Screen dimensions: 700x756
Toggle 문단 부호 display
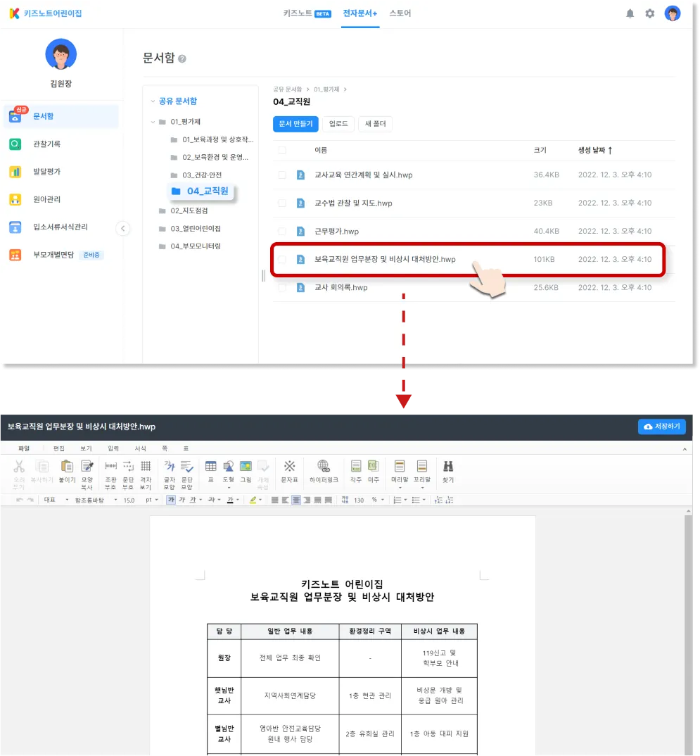coord(128,475)
